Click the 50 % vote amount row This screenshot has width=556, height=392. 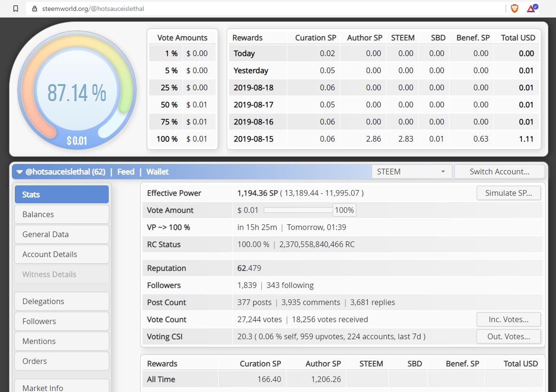[182, 105]
